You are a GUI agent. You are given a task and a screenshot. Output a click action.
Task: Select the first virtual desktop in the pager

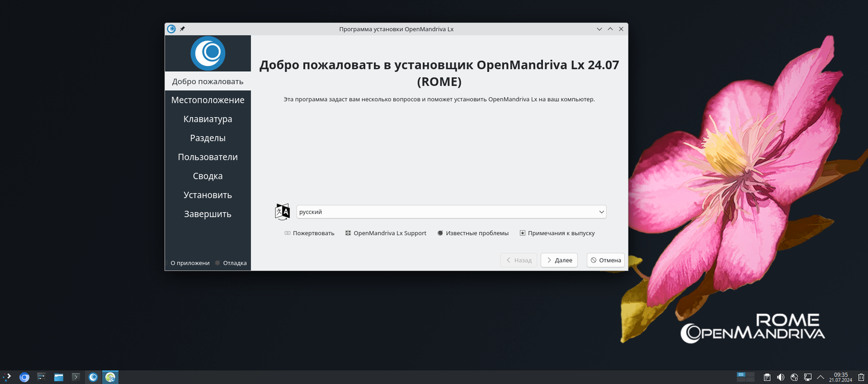(x=741, y=375)
